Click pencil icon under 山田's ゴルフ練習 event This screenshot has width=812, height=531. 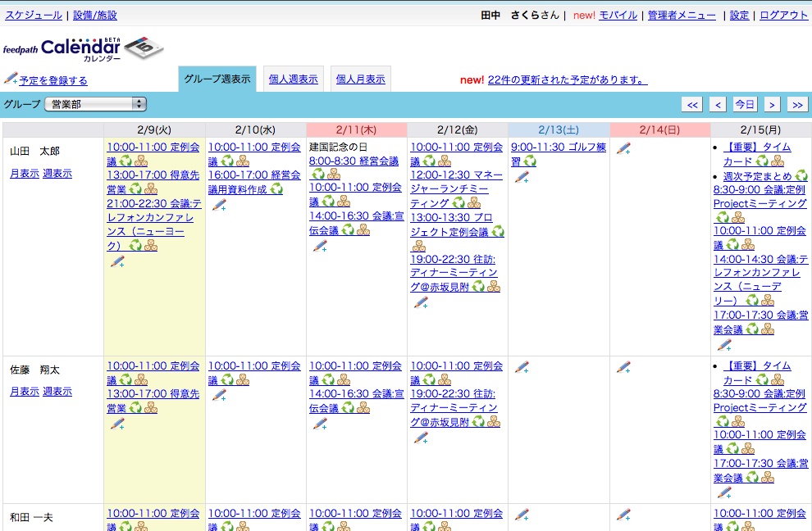(x=522, y=177)
